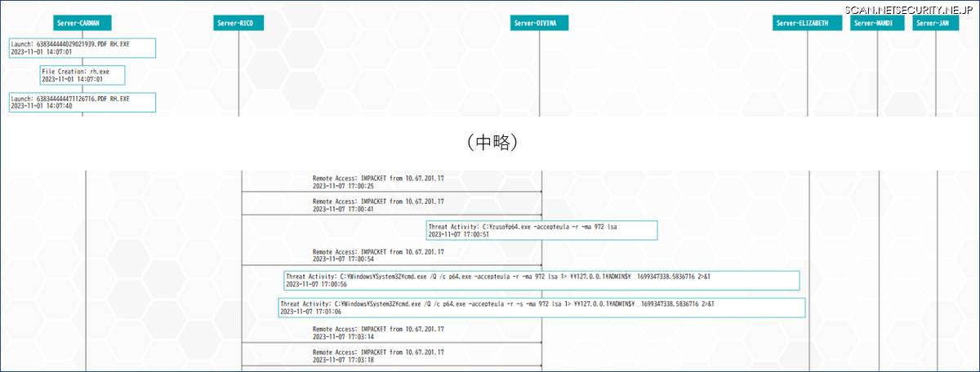Screen dimensions: 980x372
Task: Select the Server-JAN header label
Action: (x=936, y=23)
